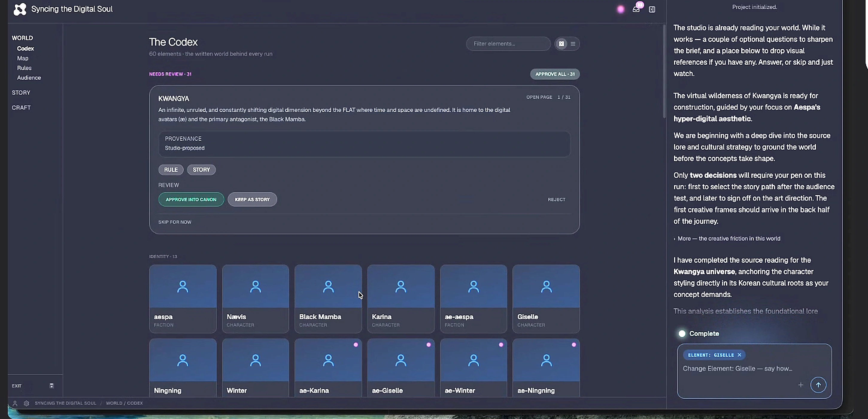Remove the Element: Giselle chip
The width and height of the screenshot is (868, 419).
(739, 355)
